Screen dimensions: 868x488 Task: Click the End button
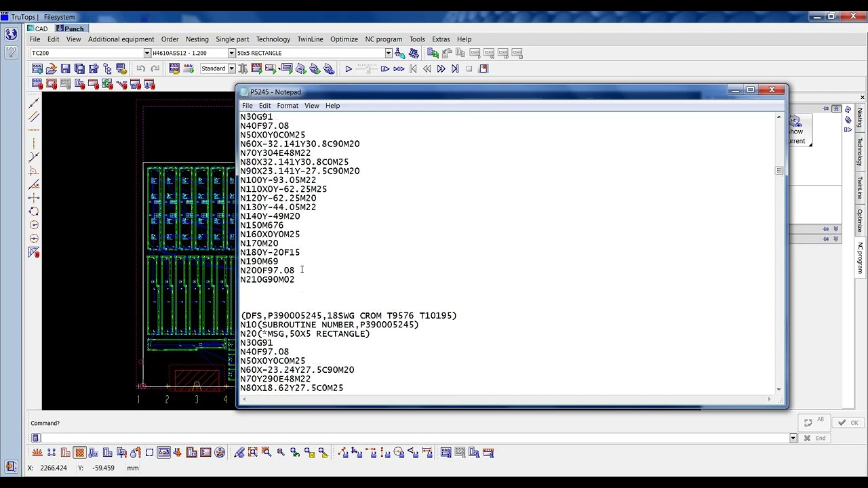point(814,438)
